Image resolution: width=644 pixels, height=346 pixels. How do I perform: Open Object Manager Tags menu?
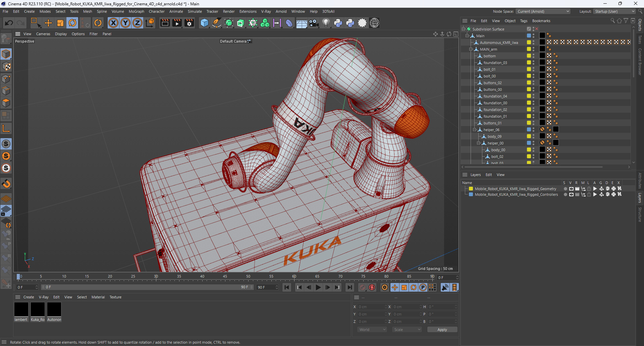pyautogui.click(x=524, y=21)
